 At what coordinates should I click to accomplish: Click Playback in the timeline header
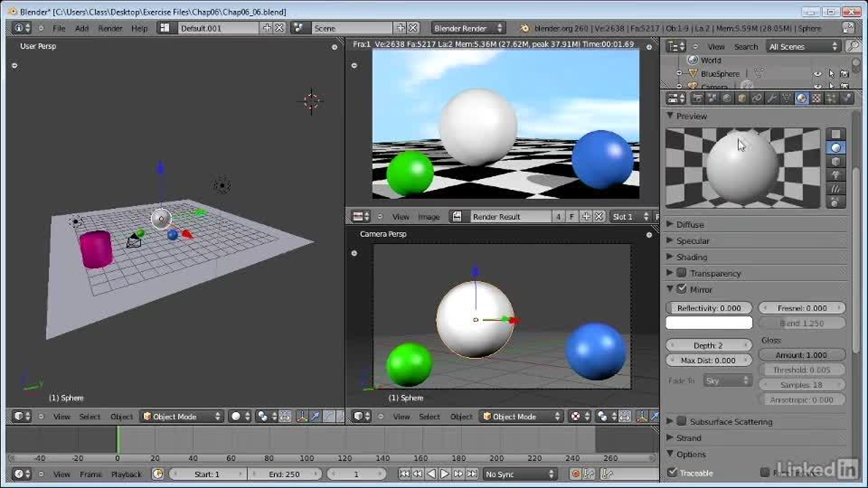click(x=126, y=474)
